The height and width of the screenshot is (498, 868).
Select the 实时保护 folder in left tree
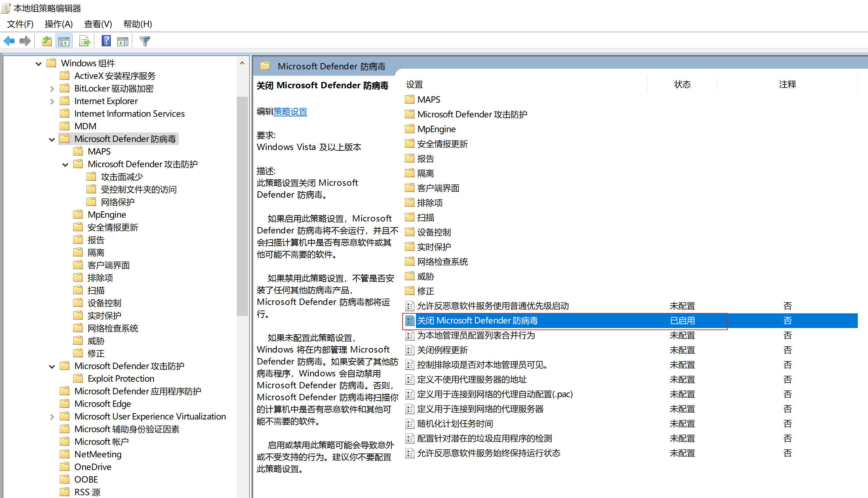pyautogui.click(x=104, y=316)
